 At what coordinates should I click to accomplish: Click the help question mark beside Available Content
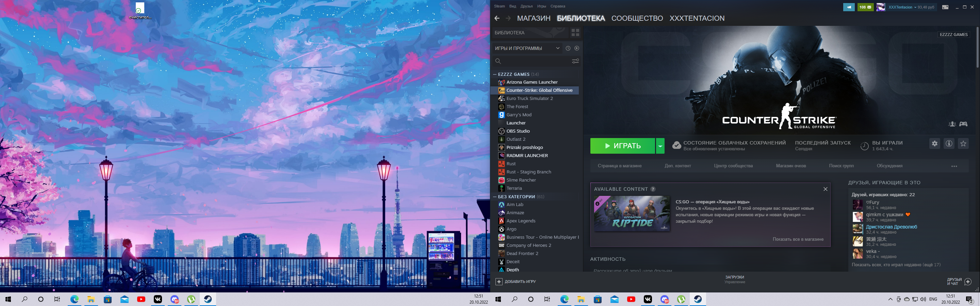tap(653, 189)
